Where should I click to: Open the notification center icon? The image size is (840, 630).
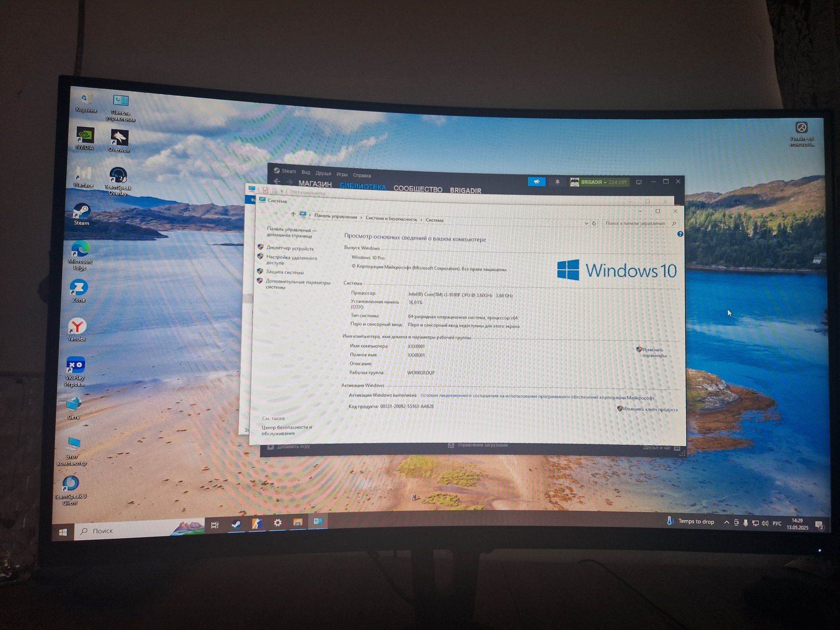tap(819, 525)
